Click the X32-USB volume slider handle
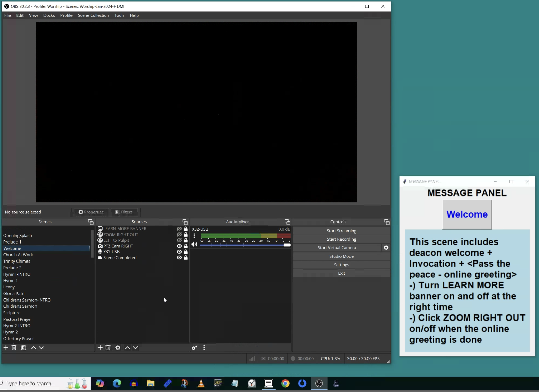Screen dimensions: 539x392 (x=287, y=245)
